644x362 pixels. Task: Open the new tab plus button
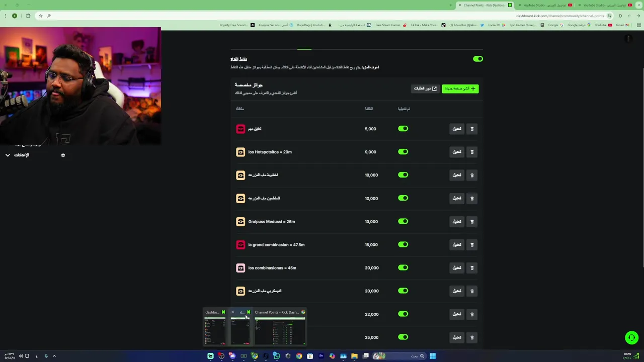(450, 5)
